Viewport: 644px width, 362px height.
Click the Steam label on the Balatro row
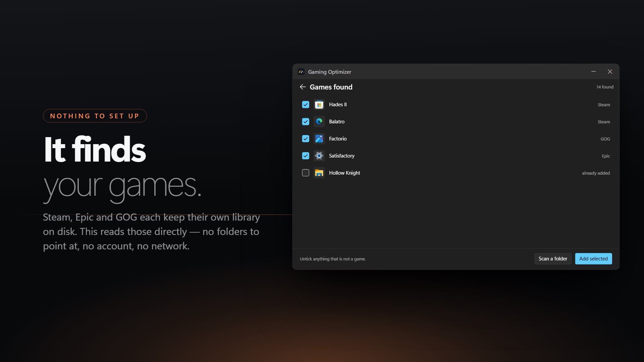tap(604, 122)
